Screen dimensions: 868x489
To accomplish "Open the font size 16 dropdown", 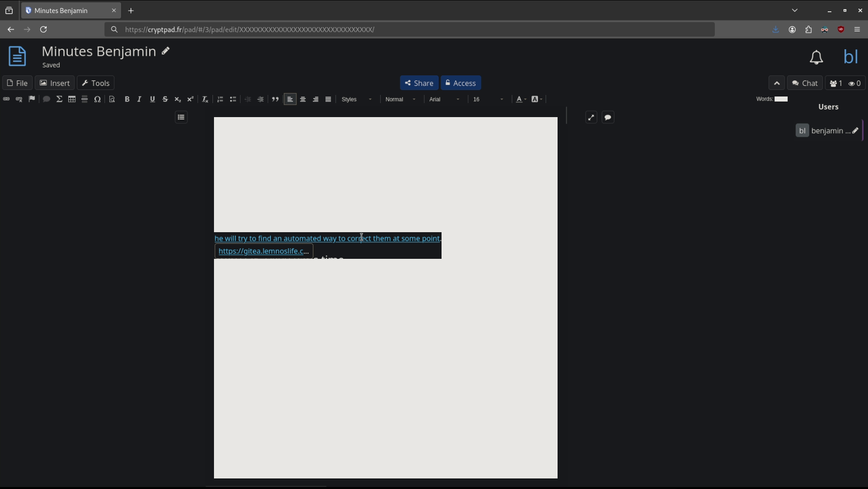I will (488, 100).
